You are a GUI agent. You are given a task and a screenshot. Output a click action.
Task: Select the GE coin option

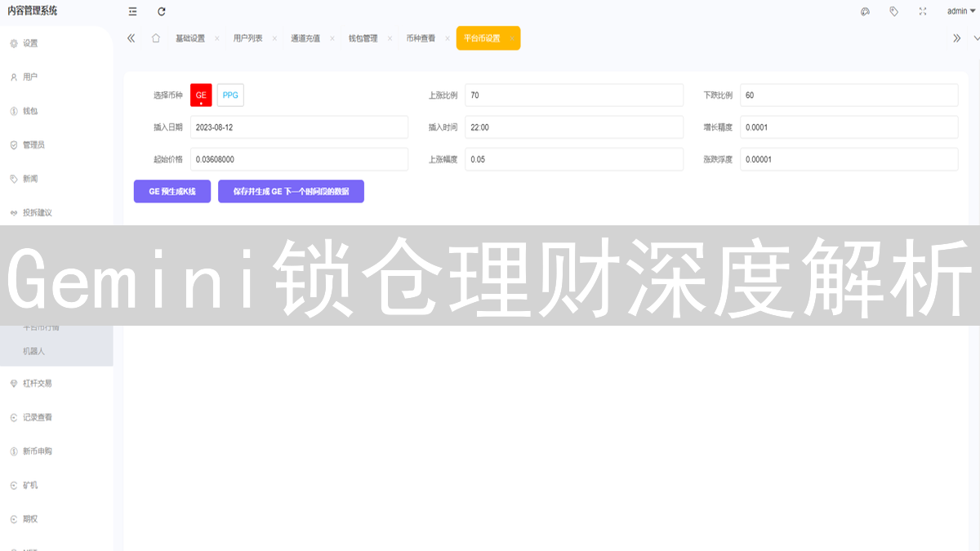[201, 96]
